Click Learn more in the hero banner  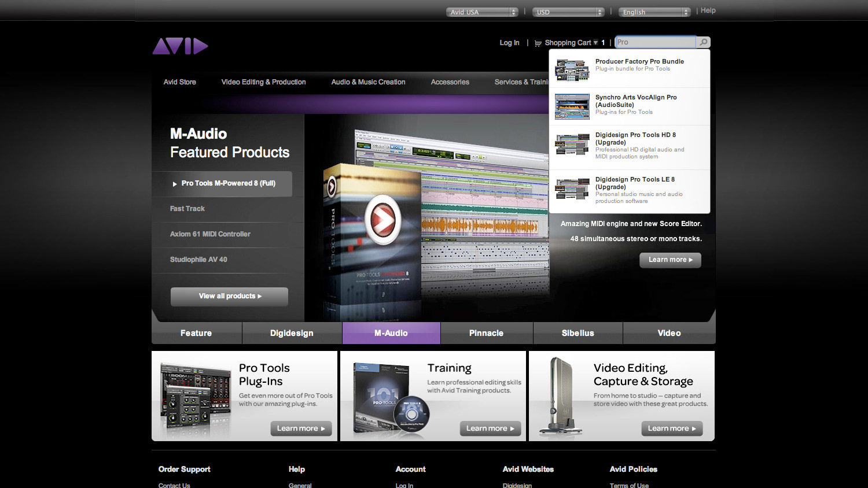(670, 260)
